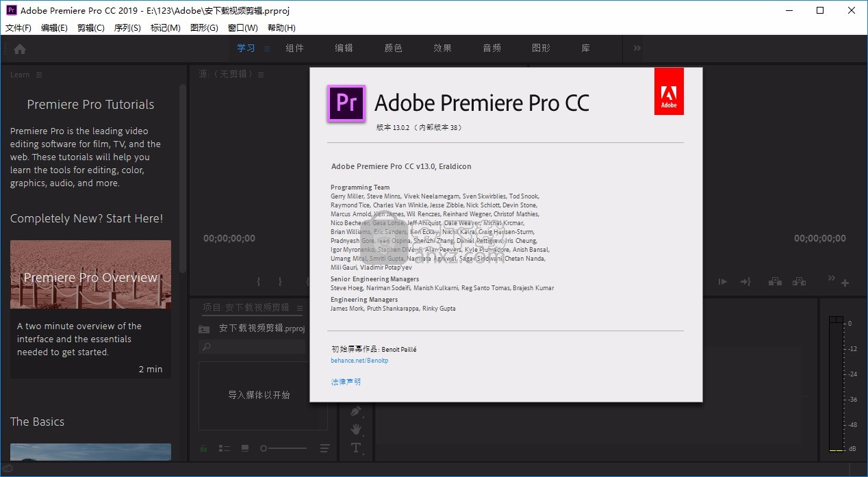
Task: Click the Extract button in program monitor
Action: [x=798, y=281]
